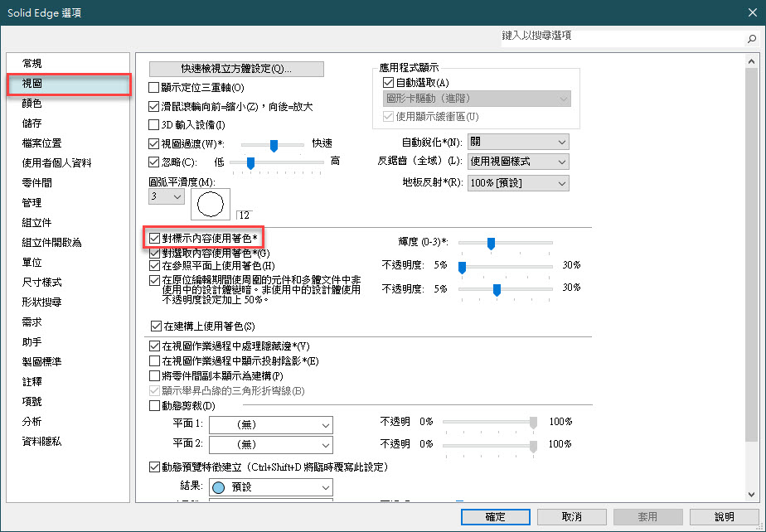Toggle 自動選取 under 應用程式顯示
Viewport: 766px width, 532px height.
[x=388, y=83]
